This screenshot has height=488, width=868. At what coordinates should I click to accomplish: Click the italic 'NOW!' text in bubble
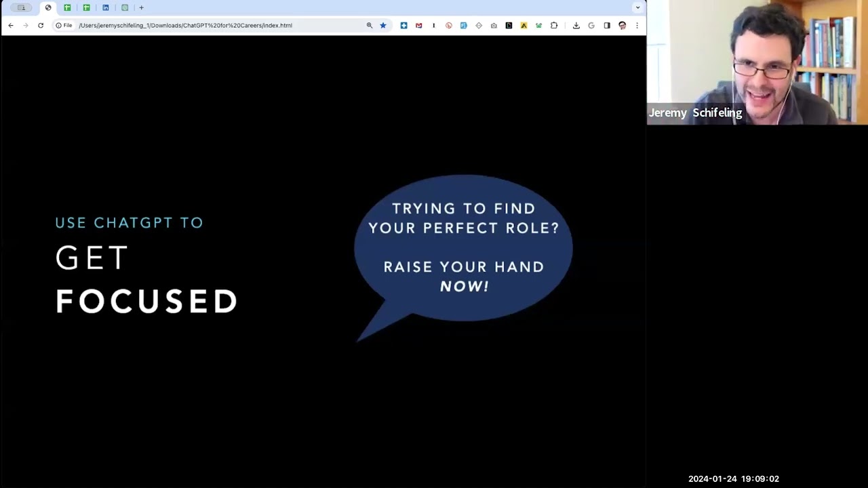(465, 286)
